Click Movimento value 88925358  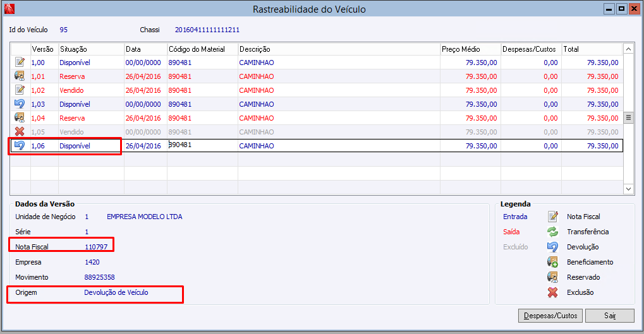[99, 277]
